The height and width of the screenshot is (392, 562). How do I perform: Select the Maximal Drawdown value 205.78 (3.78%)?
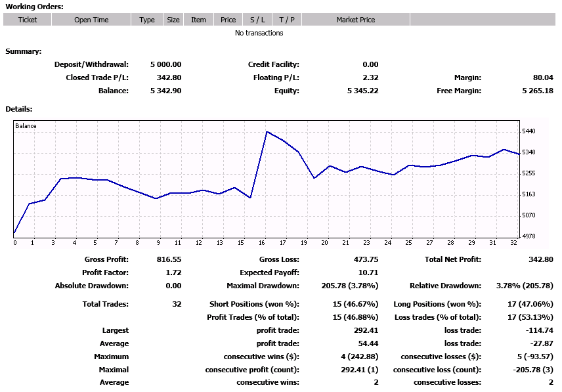[x=351, y=286]
